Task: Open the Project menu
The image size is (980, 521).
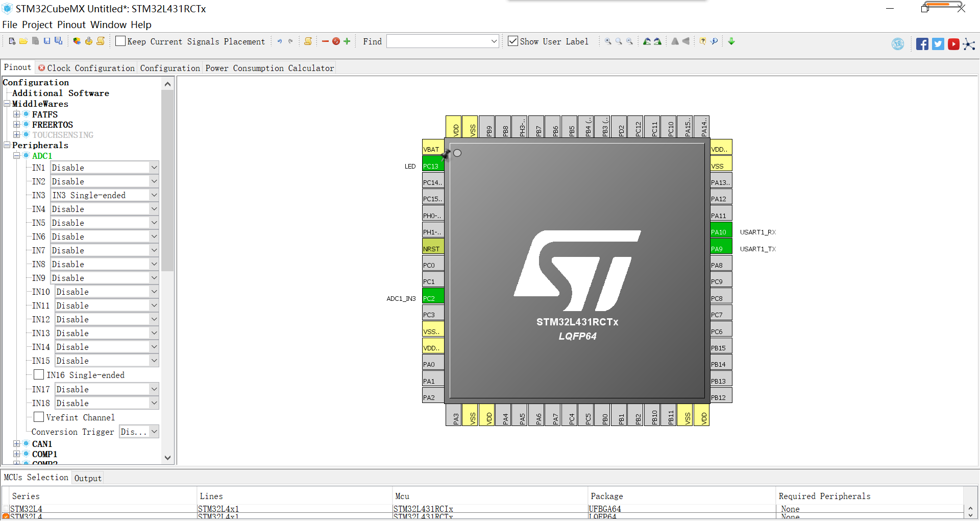Action: 37,25
